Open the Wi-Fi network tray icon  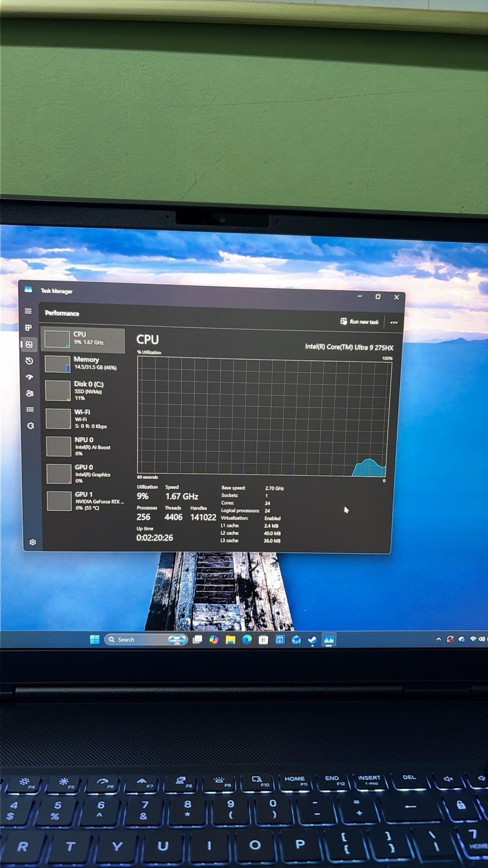(x=473, y=639)
